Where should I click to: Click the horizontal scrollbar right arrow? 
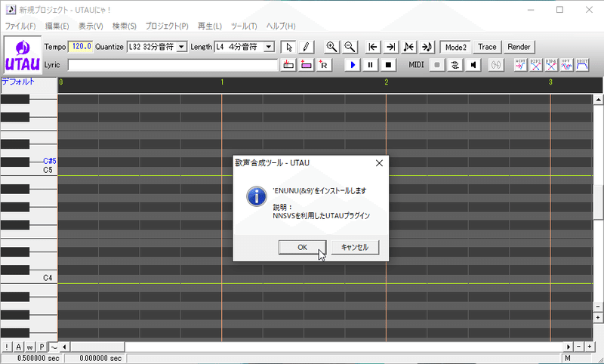pos(569,347)
